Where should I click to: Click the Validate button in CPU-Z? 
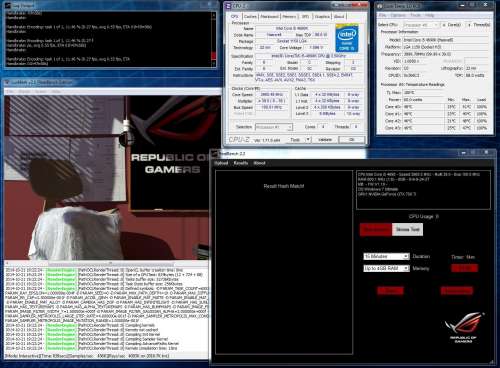(325, 140)
